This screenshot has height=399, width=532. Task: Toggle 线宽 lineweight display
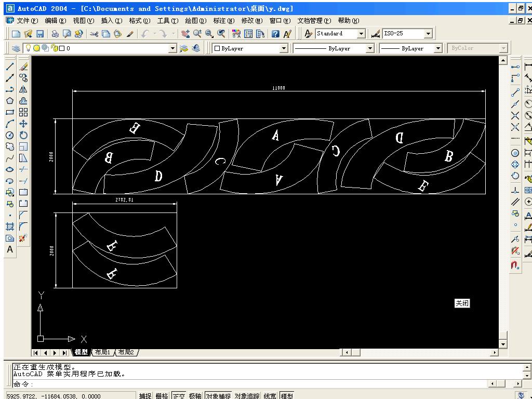[270, 395]
